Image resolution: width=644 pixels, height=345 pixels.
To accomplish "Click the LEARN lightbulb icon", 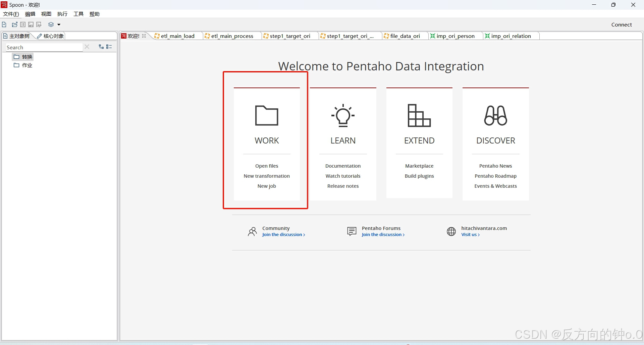I will tap(343, 115).
